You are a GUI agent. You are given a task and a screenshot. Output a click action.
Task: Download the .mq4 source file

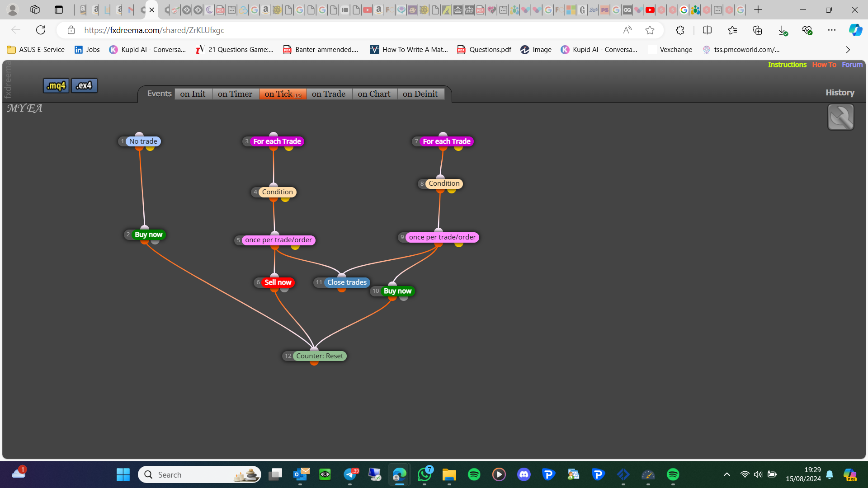click(x=56, y=85)
